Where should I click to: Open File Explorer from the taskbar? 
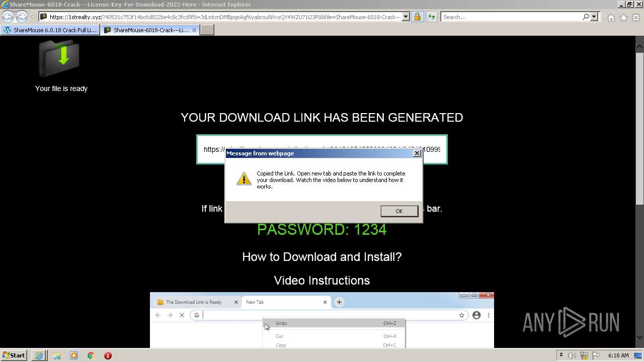point(57,355)
